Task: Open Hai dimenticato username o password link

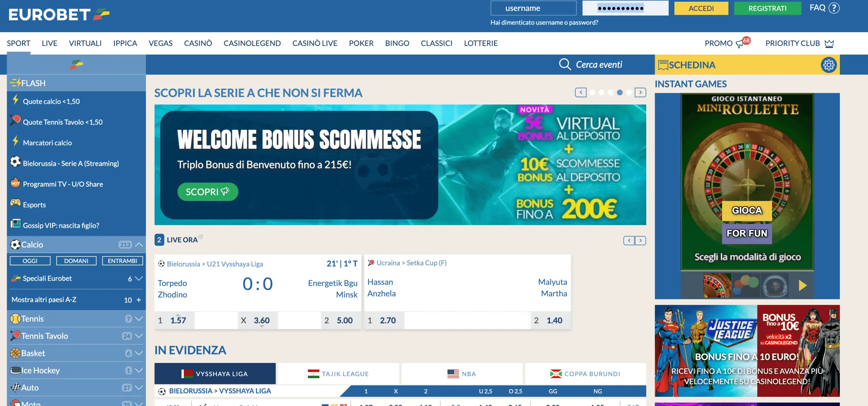Action: [544, 22]
